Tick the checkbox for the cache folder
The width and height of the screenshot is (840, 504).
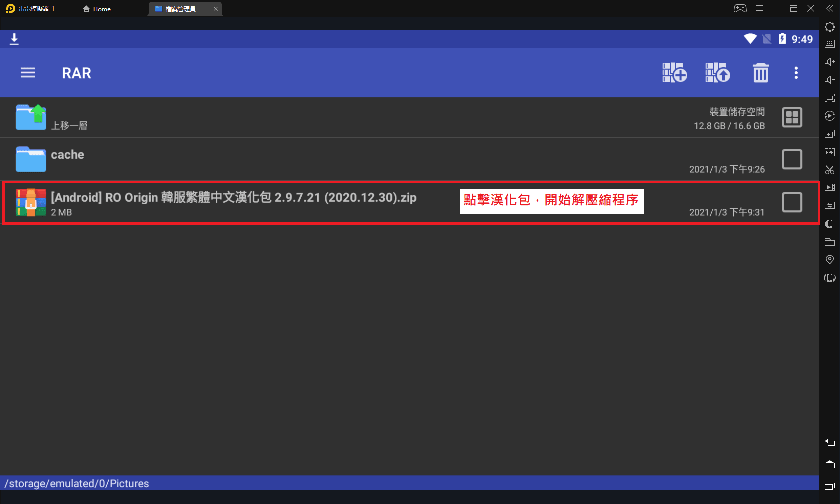click(x=792, y=159)
